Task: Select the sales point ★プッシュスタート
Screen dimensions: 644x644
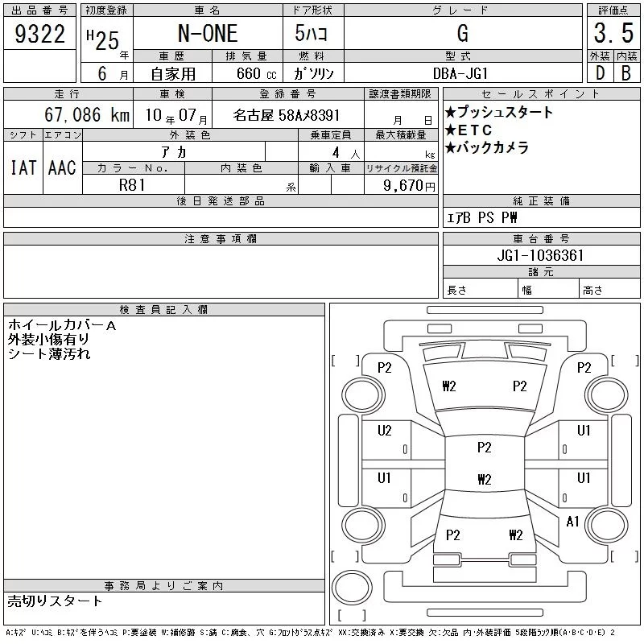Action: click(x=499, y=112)
